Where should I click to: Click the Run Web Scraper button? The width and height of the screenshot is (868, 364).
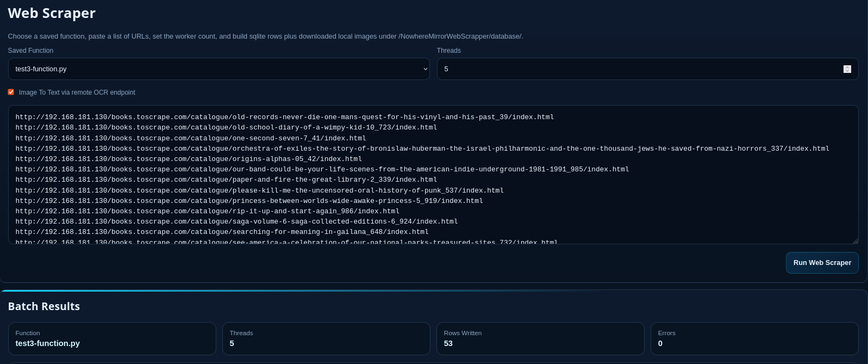tap(822, 263)
